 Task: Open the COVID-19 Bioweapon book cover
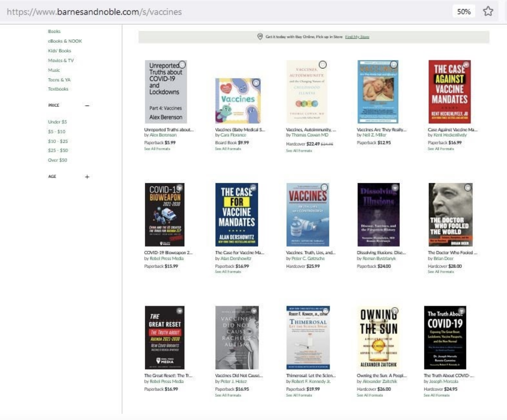[x=164, y=215]
